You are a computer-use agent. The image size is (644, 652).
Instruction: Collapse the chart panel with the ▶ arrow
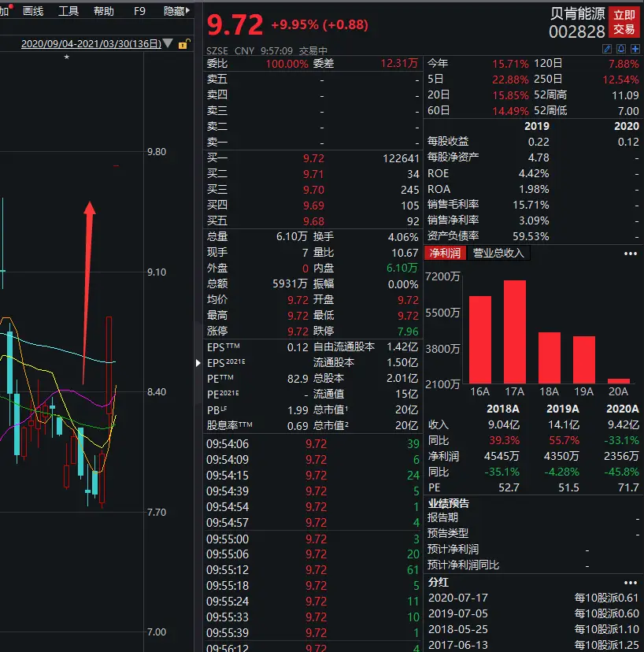pyautogui.click(x=198, y=363)
